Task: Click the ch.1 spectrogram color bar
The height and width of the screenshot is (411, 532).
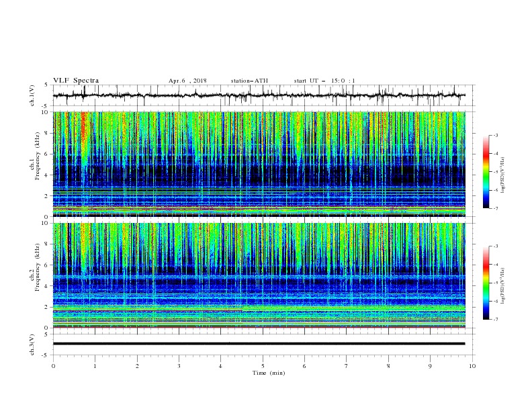Action: pyautogui.click(x=486, y=172)
